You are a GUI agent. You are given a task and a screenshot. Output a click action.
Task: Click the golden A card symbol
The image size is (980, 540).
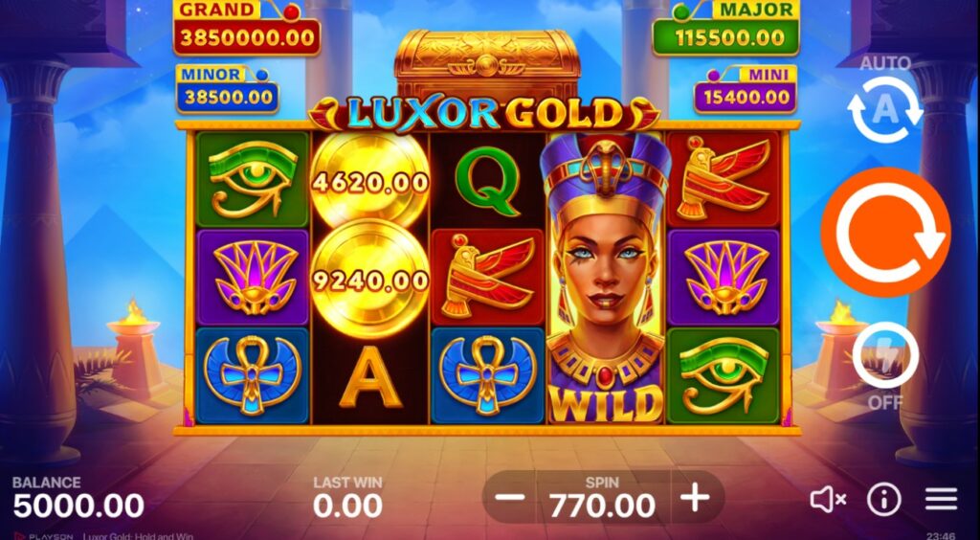[x=370, y=376]
